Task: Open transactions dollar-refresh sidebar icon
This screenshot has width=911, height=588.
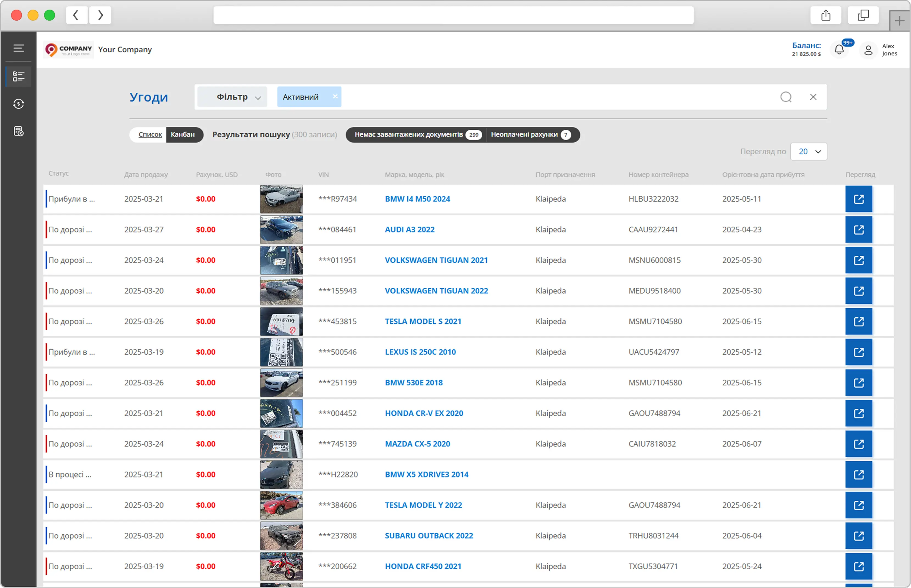Action: click(18, 104)
